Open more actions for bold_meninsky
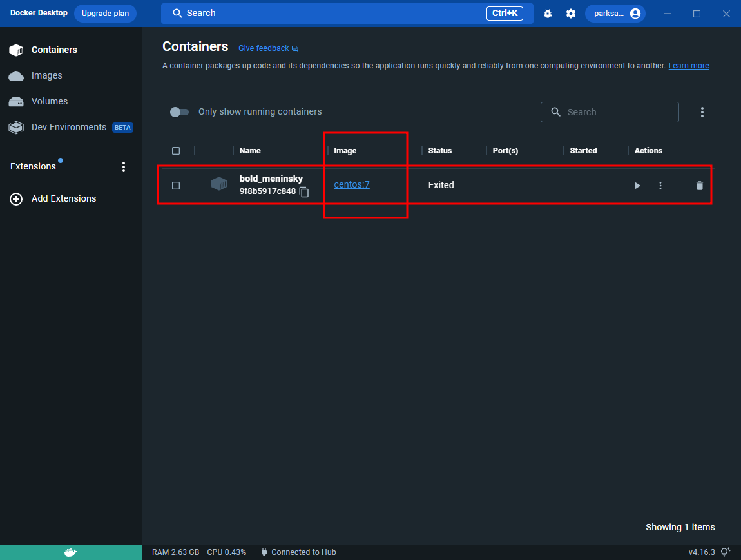 tap(660, 186)
